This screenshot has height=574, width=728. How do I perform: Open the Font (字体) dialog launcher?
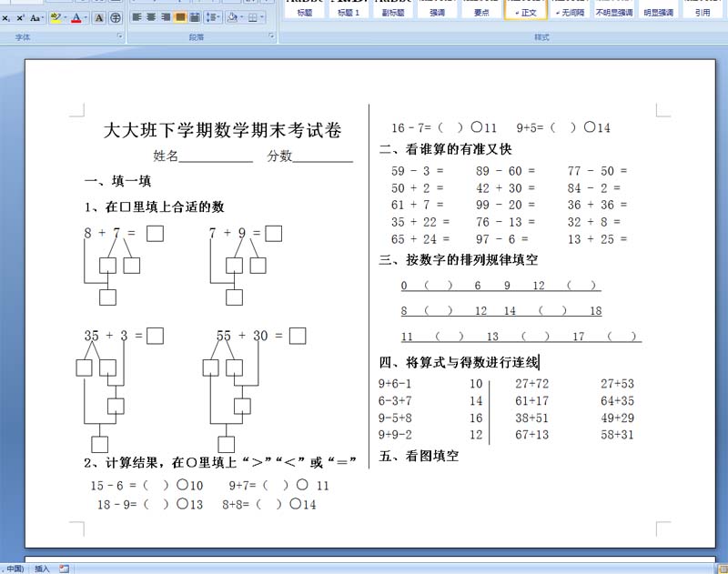point(120,35)
